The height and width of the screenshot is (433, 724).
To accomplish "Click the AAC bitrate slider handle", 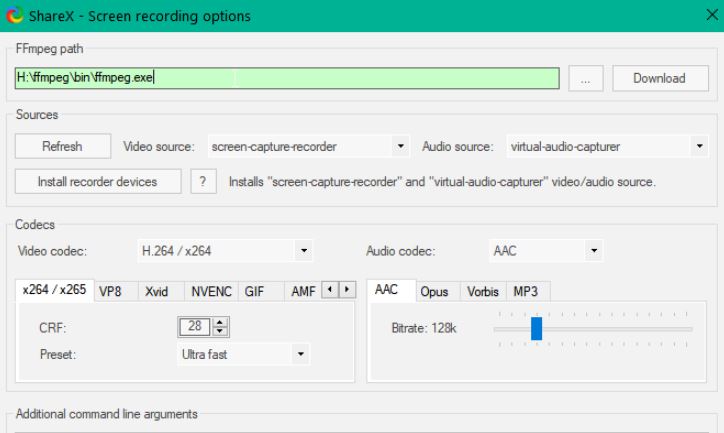I will coord(536,328).
